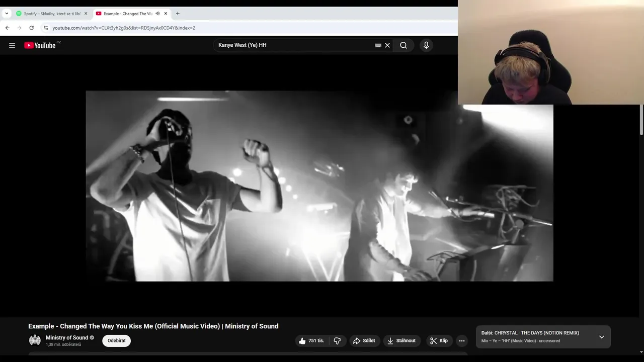Go to YouTube home via logo
The width and height of the screenshot is (644, 362).
click(40, 45)
